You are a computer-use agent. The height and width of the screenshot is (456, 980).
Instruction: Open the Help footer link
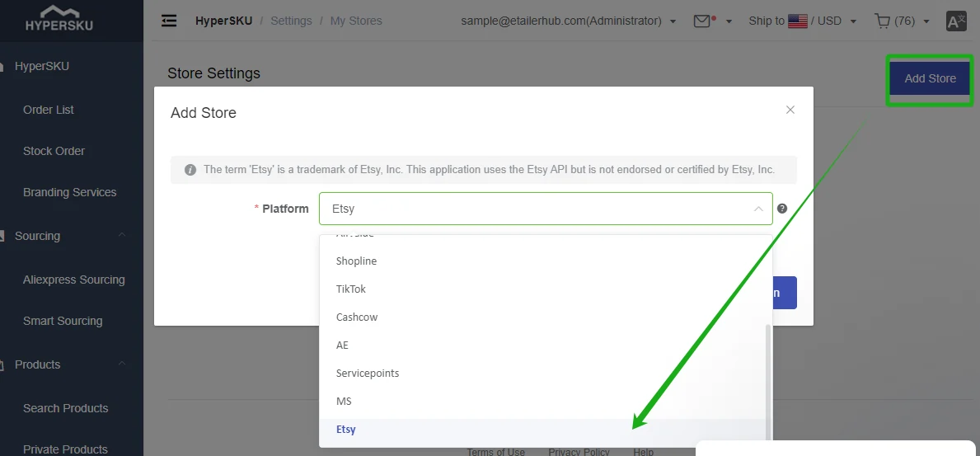click(643, 452)
